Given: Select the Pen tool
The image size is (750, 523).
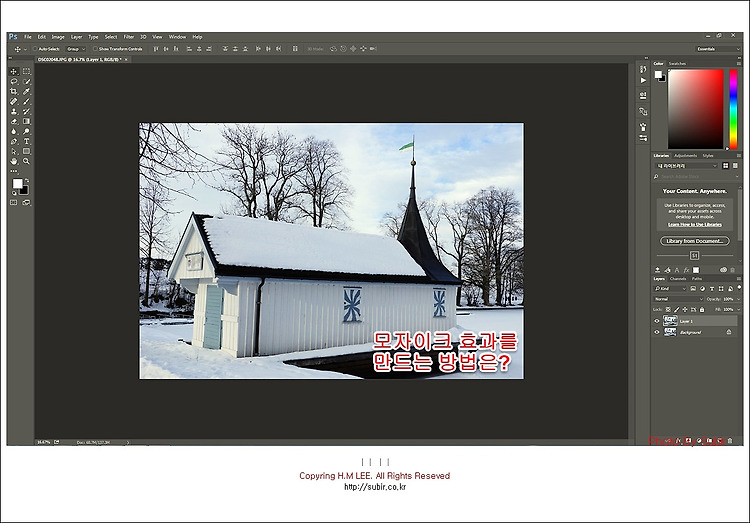Looking at the screenshot, I should [x=14, y=142].
